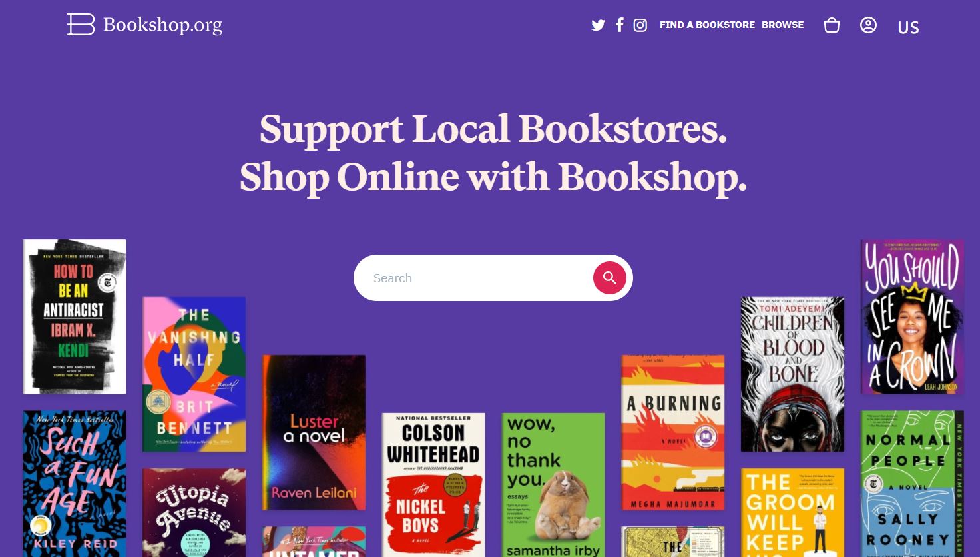Screen dimensions: 980x557
Task: Open Such a Fun Age book cover
Action: (x=75, y=484)
